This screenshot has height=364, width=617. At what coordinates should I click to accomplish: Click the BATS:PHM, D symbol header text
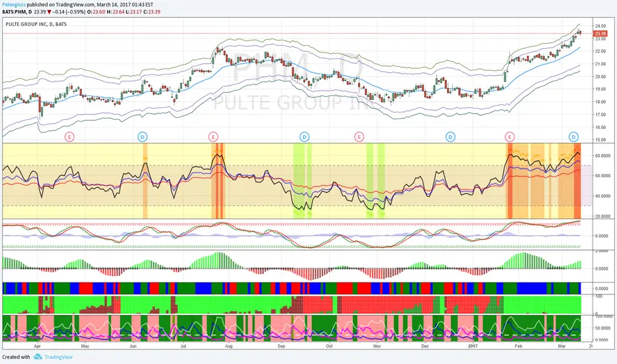point(17,12)
